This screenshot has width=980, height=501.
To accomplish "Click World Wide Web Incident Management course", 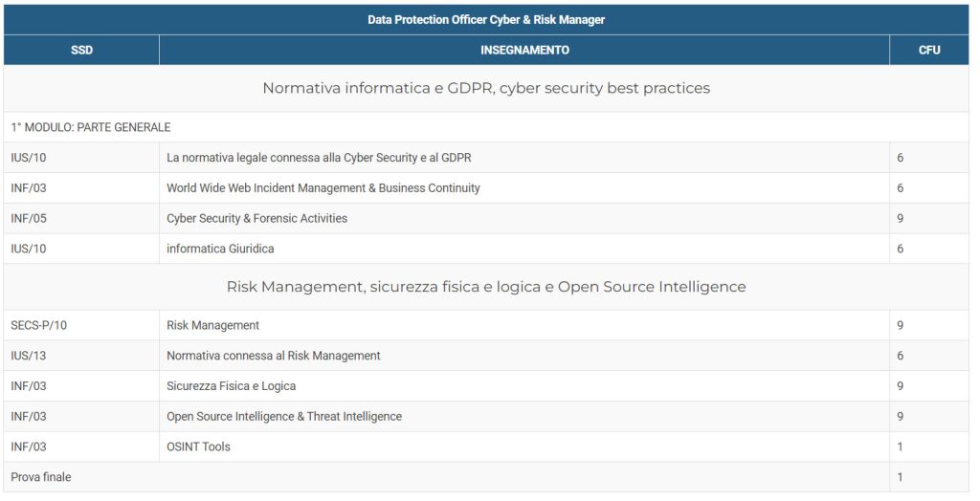I will 323,188.
